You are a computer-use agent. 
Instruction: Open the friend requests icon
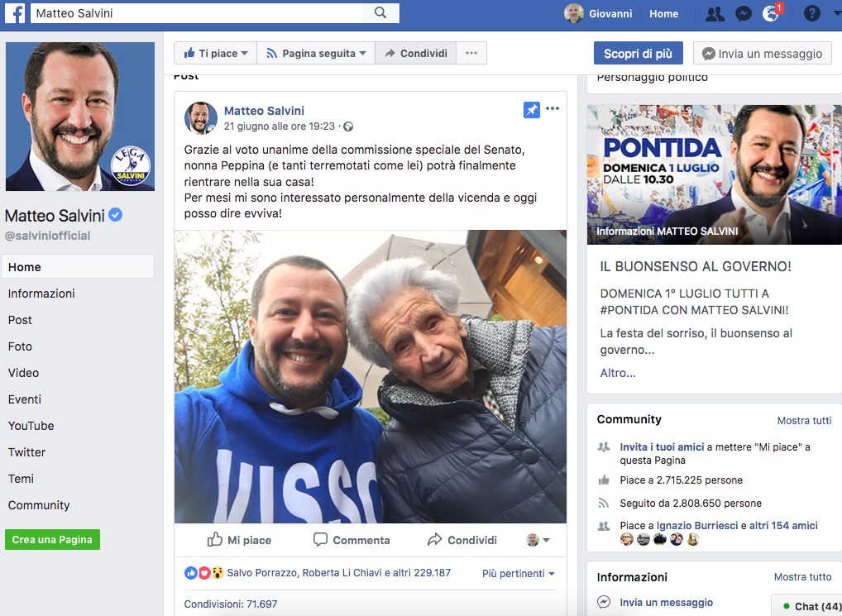(715, 13)
